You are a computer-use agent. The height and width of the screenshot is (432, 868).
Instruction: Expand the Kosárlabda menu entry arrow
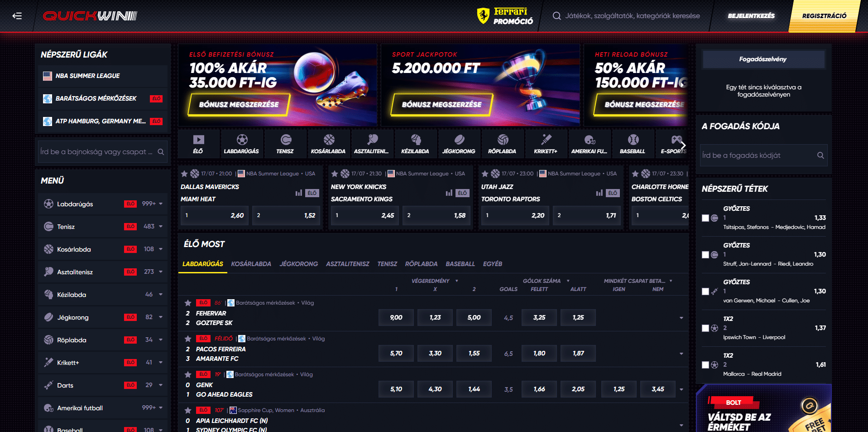[161, 249]
